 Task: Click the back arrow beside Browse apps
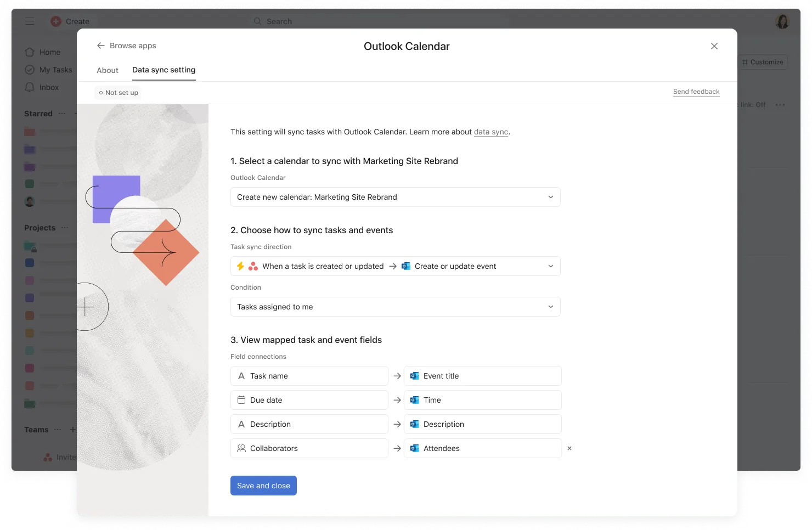[100, 46]
